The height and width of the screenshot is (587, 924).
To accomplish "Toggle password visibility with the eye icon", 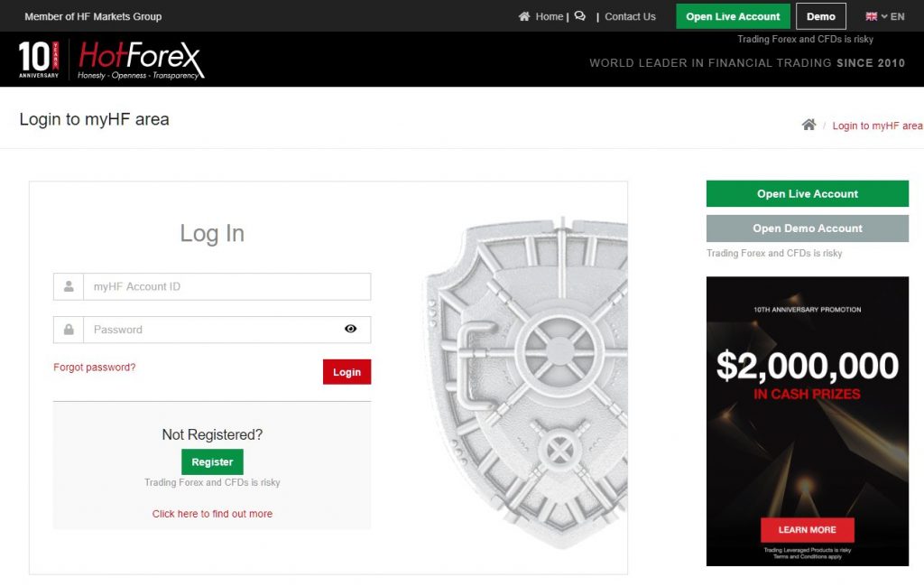I will point(351,330).
